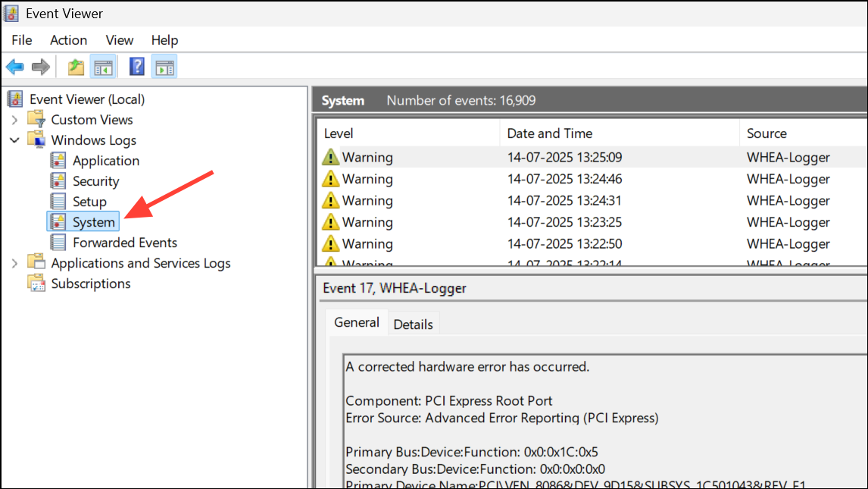The height and width of the screenshot is (489, 868).
Task: Click the 'Error Source: Advanced Error Reporting' line
Action: (x=502, y=418)
